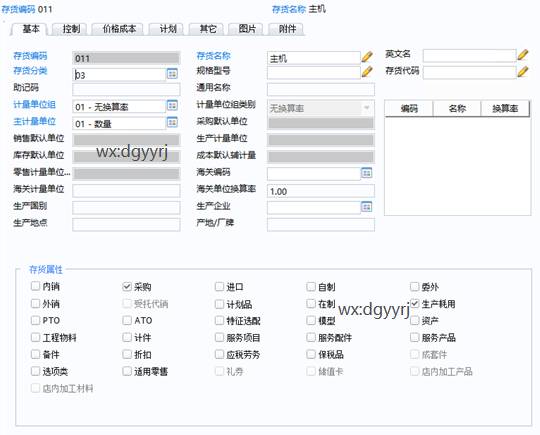Go to the 附件 tab
540x435 pixels.
[x=287, y=29]
